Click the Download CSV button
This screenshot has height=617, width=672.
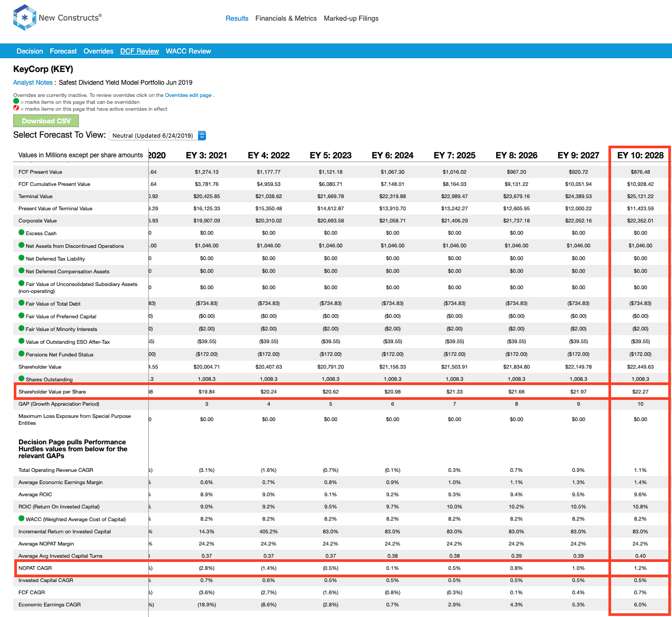click(x=46, y=121)
